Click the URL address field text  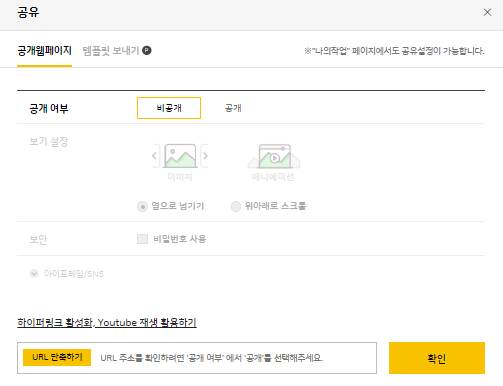click(212, 358)
